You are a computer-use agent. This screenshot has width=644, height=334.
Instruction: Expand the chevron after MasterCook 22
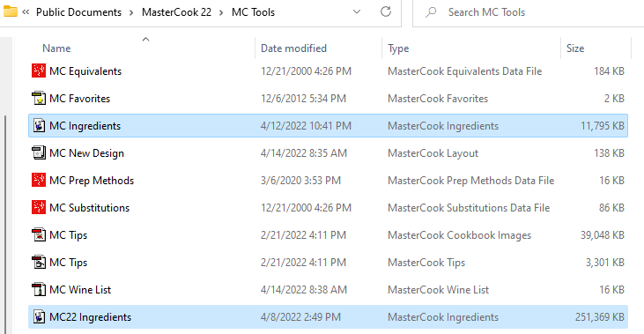click(221, 12)
